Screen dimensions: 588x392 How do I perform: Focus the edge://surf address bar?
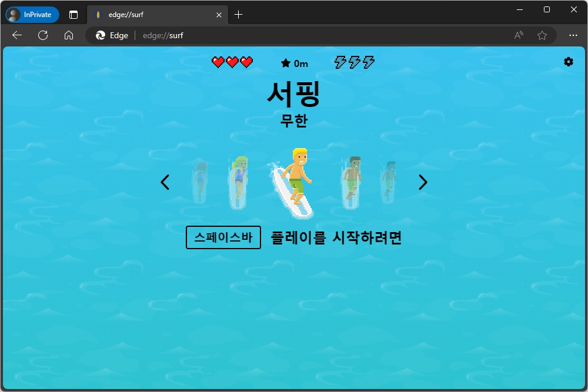322,35
